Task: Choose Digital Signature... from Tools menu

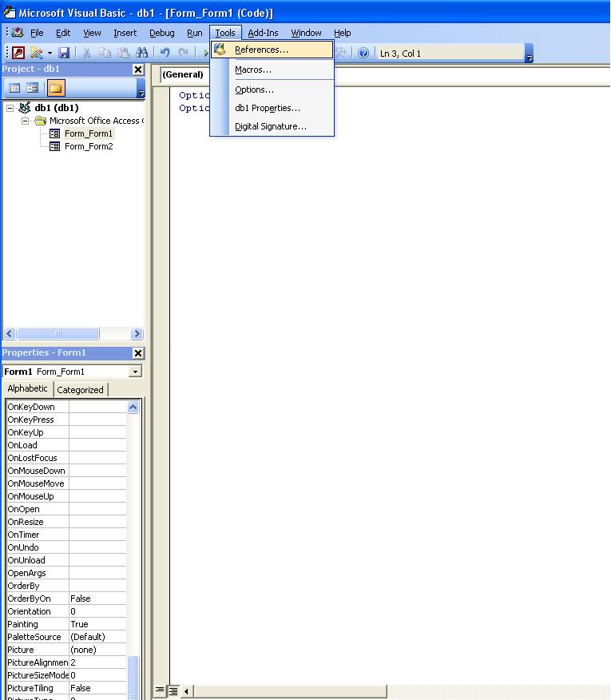Action: [x=272, y=126]
